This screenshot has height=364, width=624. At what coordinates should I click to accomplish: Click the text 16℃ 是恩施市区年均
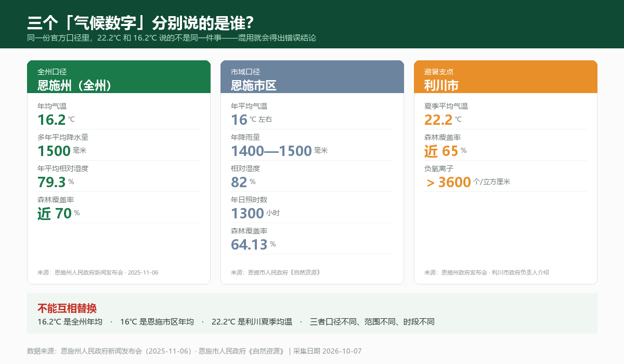coord(157,322)
